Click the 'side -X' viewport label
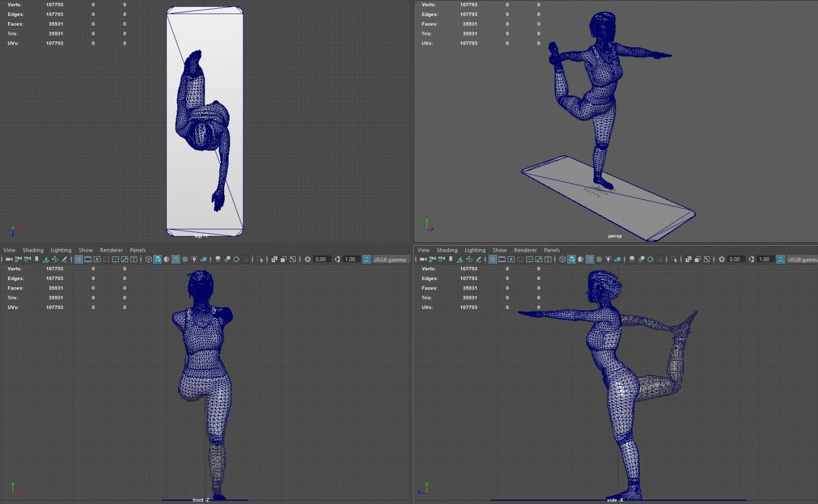818x504 pixels. [x=615, y=500]
